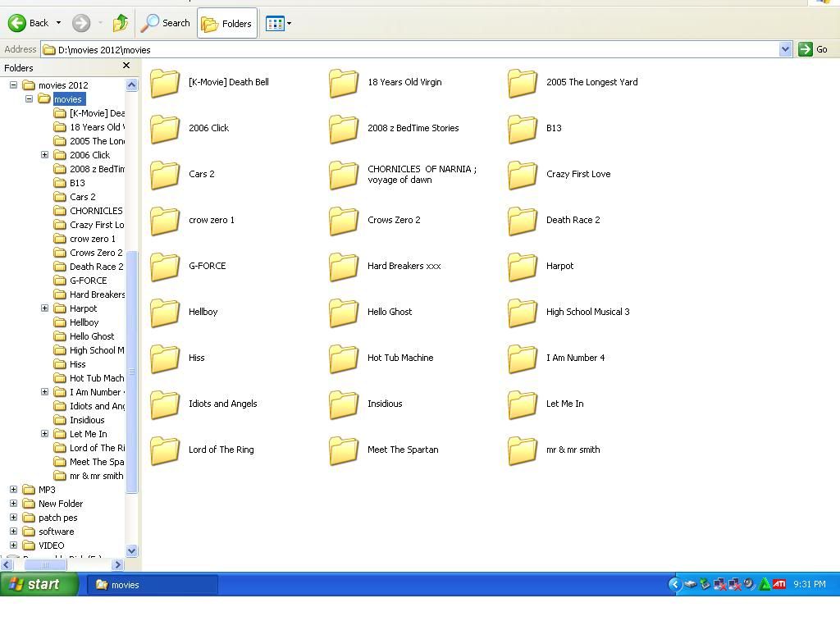840x630 pixels.
Task: Select the 2005 The Longest Yard folder icon
Action: pyautogui.click(x=523, y=83)
